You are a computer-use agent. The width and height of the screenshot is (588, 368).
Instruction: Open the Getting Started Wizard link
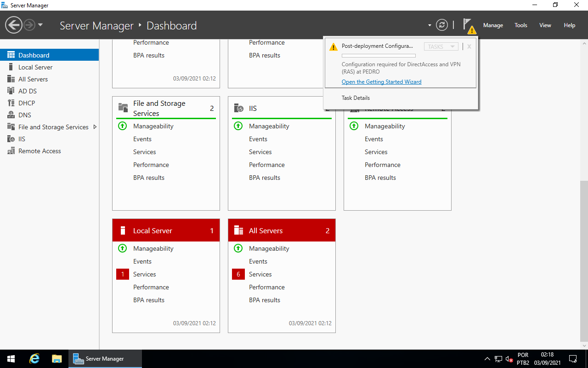click(381, 81)
